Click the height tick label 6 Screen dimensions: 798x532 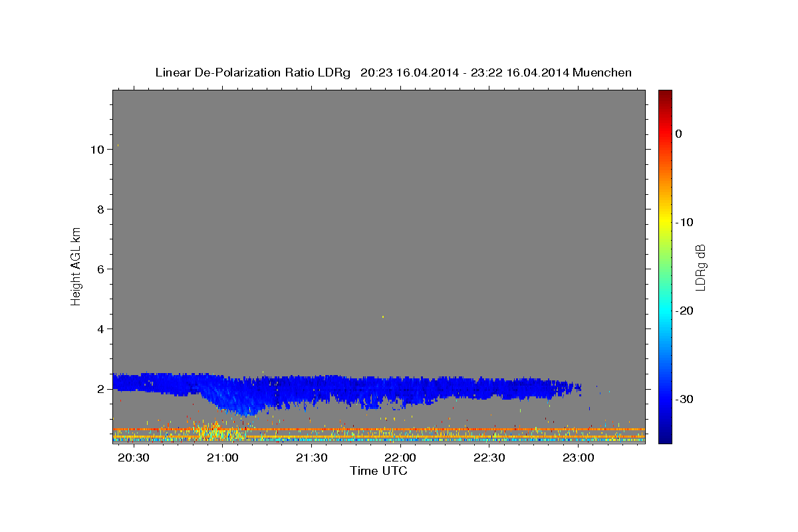[x=99, y=269]
